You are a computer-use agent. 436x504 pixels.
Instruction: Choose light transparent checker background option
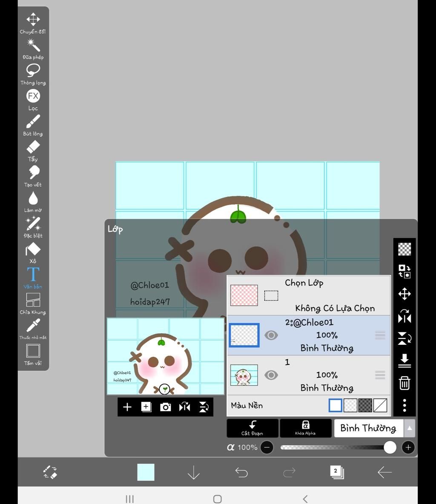(350, 405)
